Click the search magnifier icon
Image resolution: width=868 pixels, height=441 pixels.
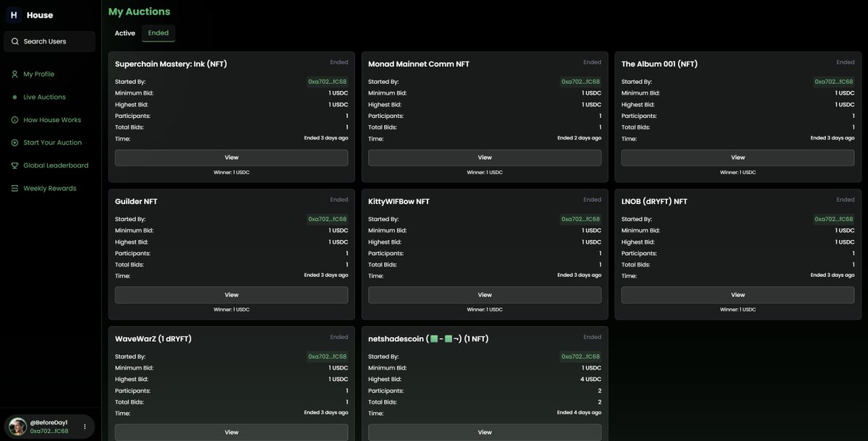(x=15, y=41)
